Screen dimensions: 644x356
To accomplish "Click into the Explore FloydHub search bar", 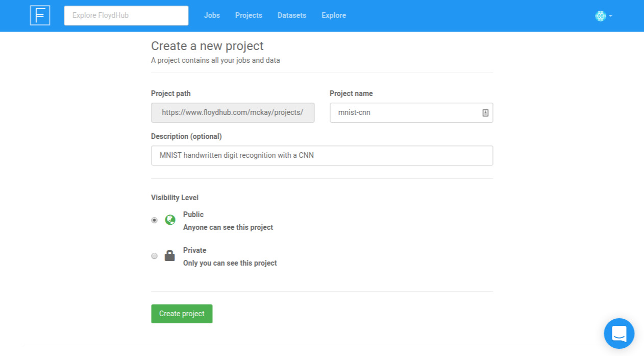I will coord(126,15).
